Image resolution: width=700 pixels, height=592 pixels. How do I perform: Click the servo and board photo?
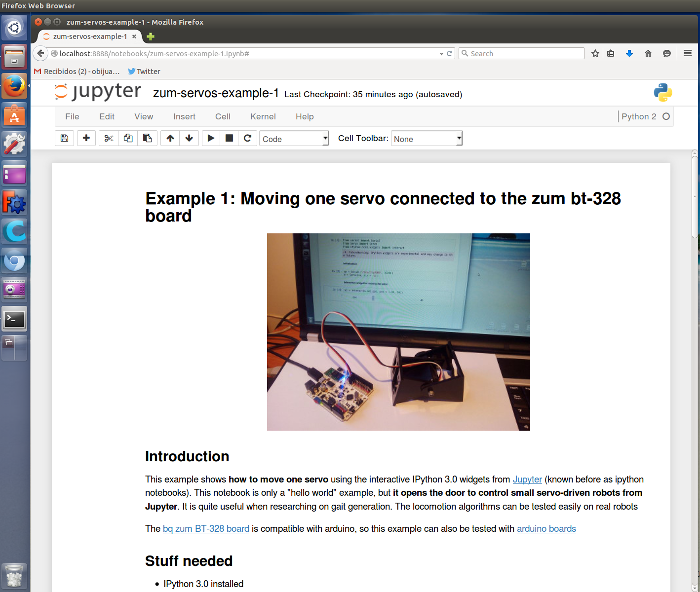click(398, 332)
